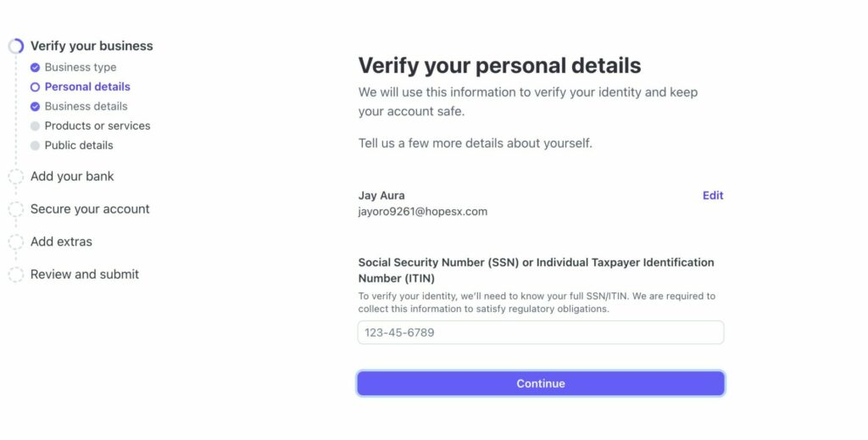Open the Secure your account section
Screen dimensions: 868x440
90,209
